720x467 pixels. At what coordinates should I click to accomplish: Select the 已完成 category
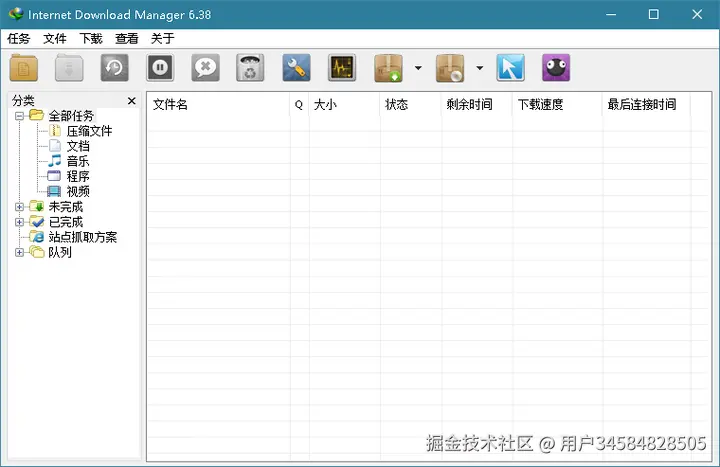click(66, 222)
